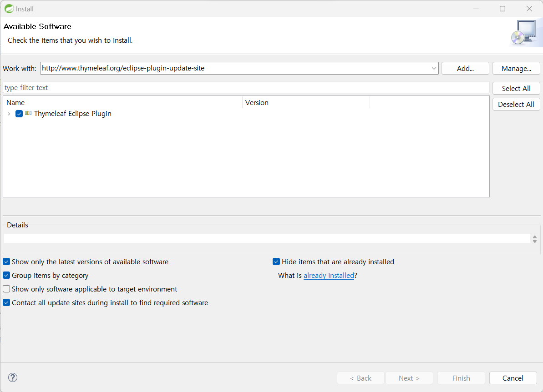
Task: Open the already installed link
Action: pyautogui.click(x=329, y=276)
